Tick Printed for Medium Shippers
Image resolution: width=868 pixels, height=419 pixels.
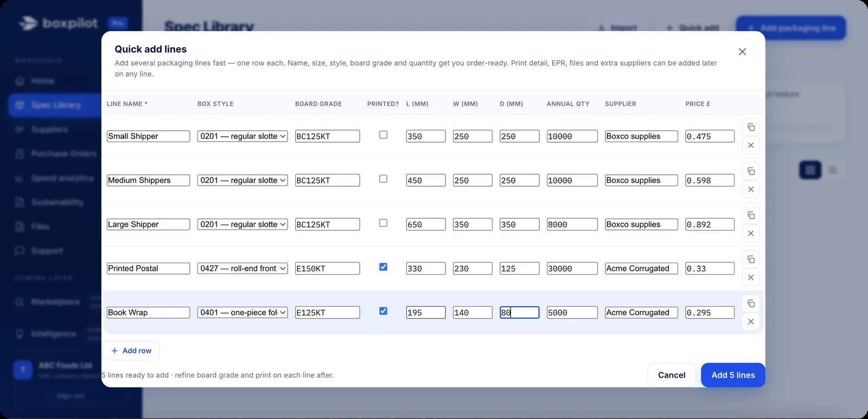click(x=383, y=179)
